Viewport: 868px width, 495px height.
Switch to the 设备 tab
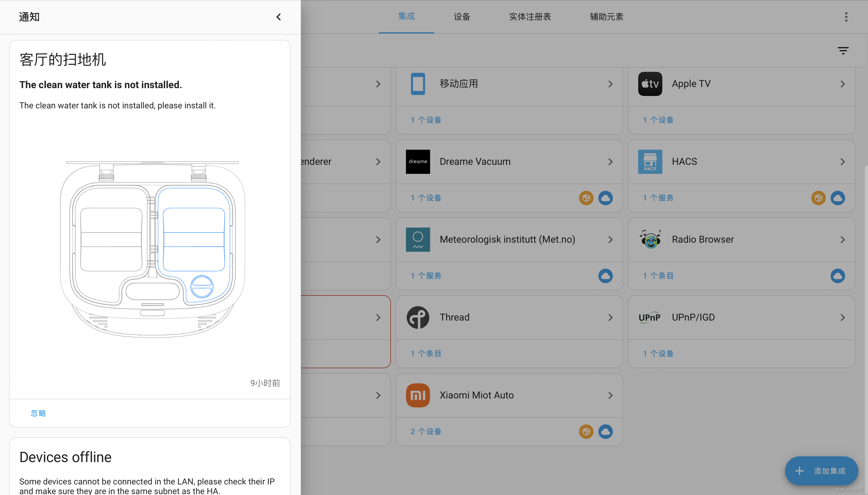[x=461, y=17]
